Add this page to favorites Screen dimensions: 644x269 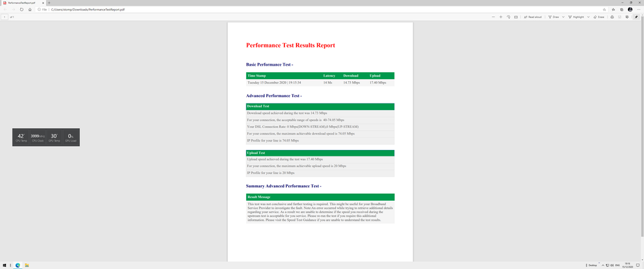point(604,10)
